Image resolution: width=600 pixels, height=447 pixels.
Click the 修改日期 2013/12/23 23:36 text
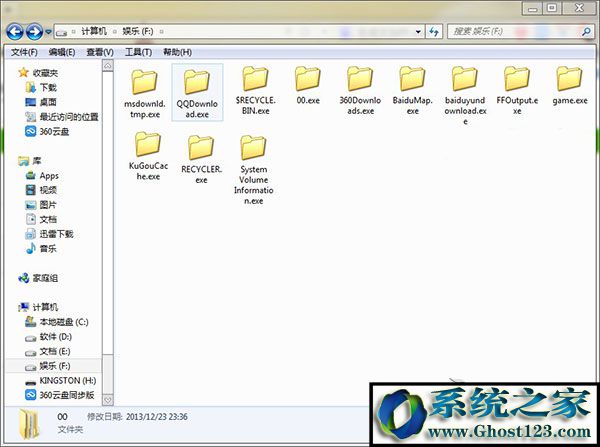pyautogui.click(x=137, y=417)
